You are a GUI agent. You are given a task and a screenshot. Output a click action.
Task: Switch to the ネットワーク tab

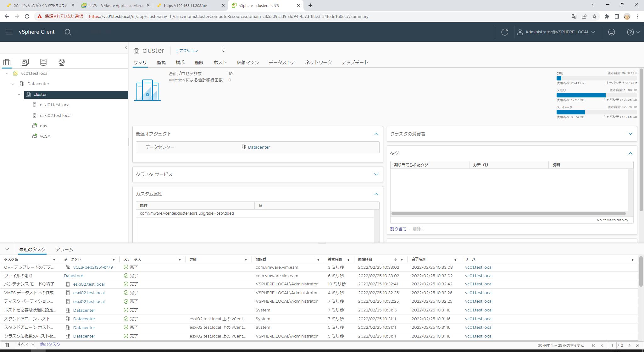coord(319,63)
